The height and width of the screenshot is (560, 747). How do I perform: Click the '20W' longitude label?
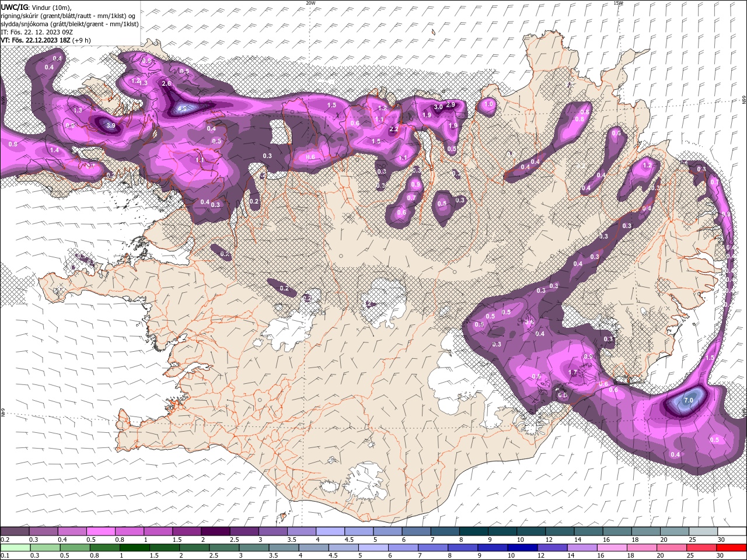[310, 3]
